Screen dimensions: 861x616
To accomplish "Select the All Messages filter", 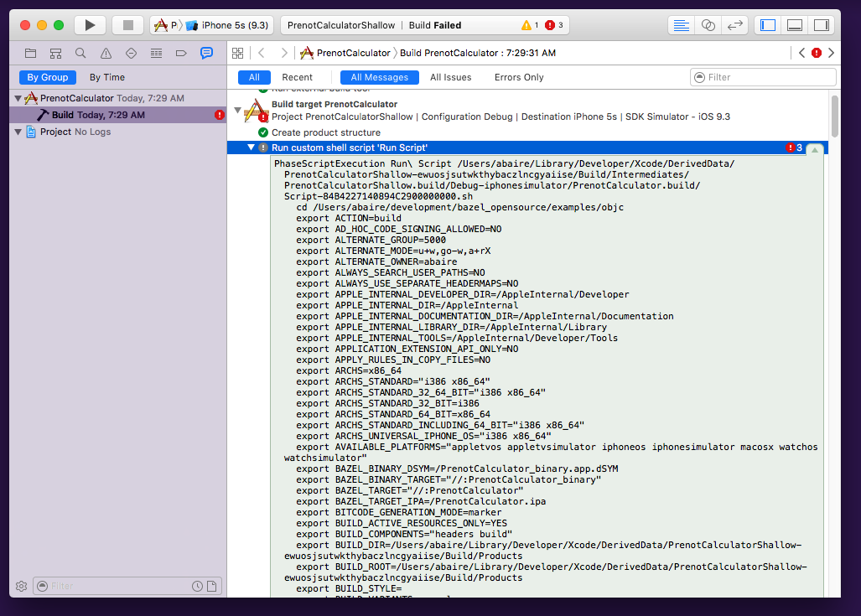I will tap(380, 77).
